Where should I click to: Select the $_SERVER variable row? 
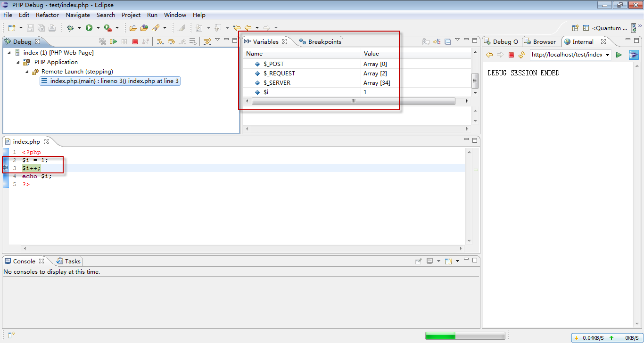(277, 83)
